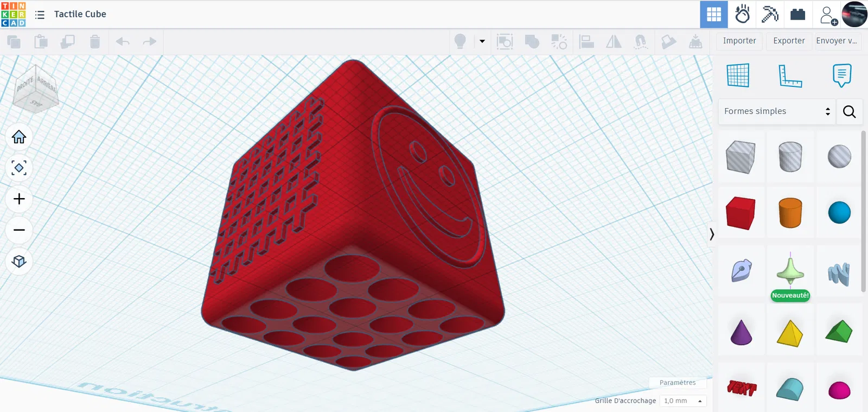Viewport: 868px width, 412px height.
Task: Click the shapes panel vertical scrollbar
Action: tap(863, 212)
